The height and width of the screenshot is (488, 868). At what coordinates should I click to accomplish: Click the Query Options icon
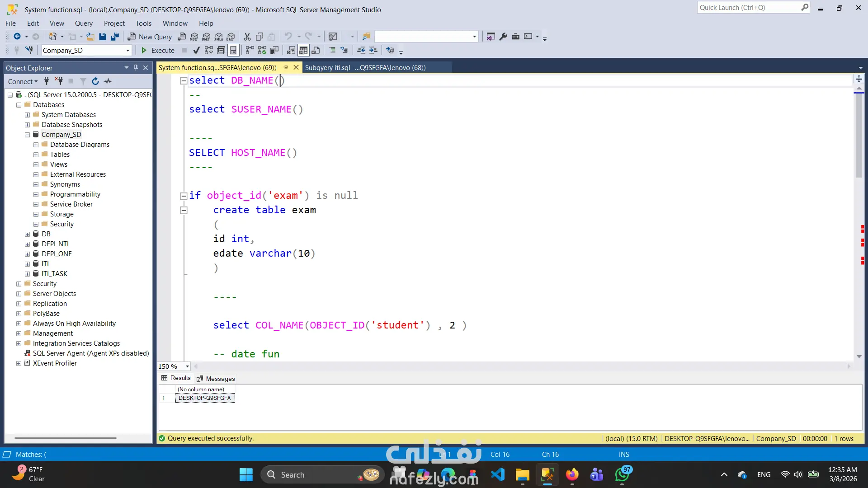click(221, 50)
